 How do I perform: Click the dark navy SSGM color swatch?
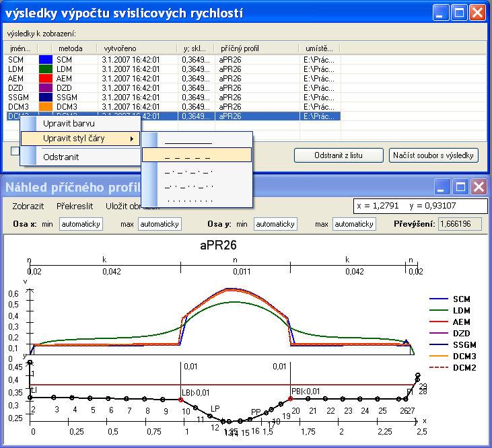coord(46,97)
